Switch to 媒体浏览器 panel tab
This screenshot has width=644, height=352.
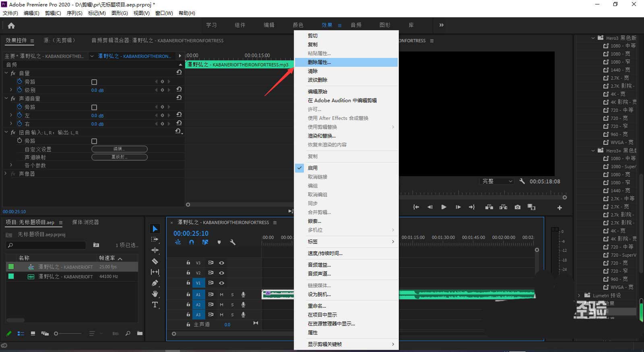coord(85,222)
